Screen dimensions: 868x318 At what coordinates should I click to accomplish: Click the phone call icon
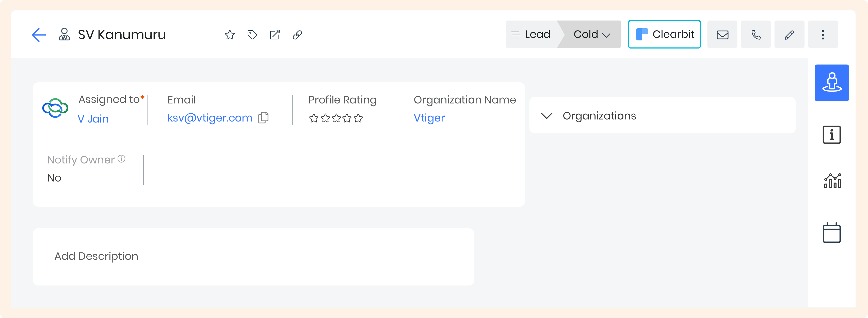tap(756, 34)
